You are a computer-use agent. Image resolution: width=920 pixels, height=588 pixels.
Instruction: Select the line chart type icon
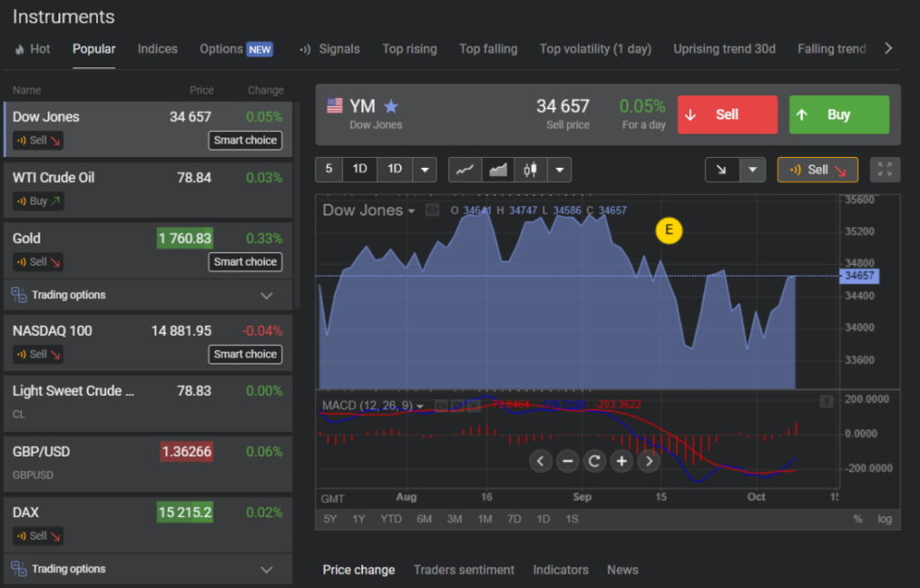pyautogui.click(x=464, y=170)
